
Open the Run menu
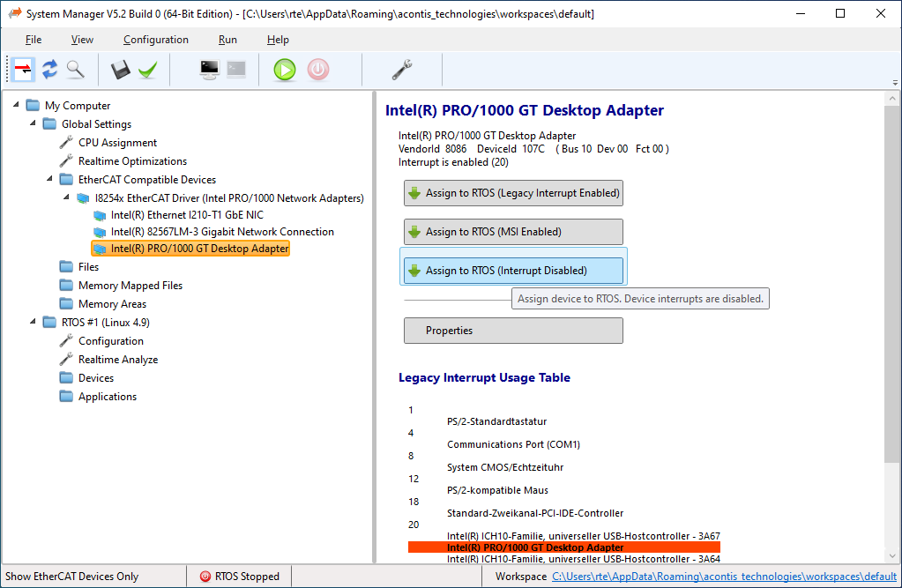227,40
